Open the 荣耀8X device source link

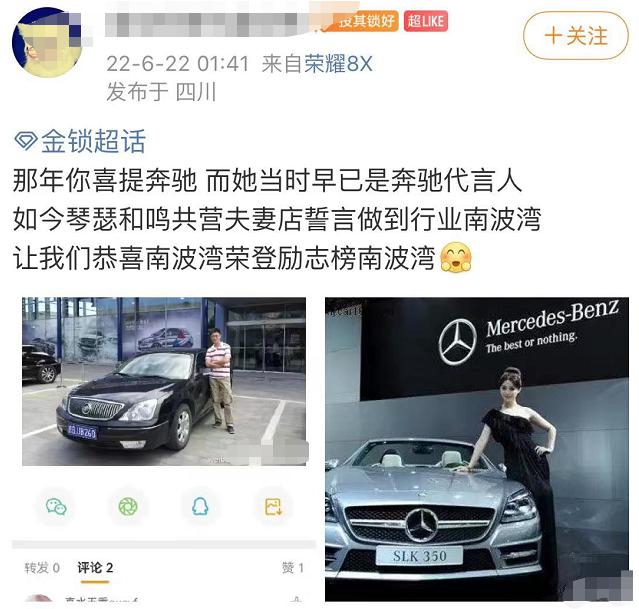338,64
